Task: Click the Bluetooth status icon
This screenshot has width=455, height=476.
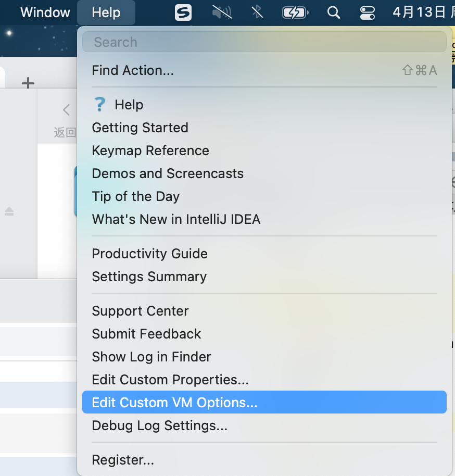Action: pyautogui.click(x=257, y=12)
